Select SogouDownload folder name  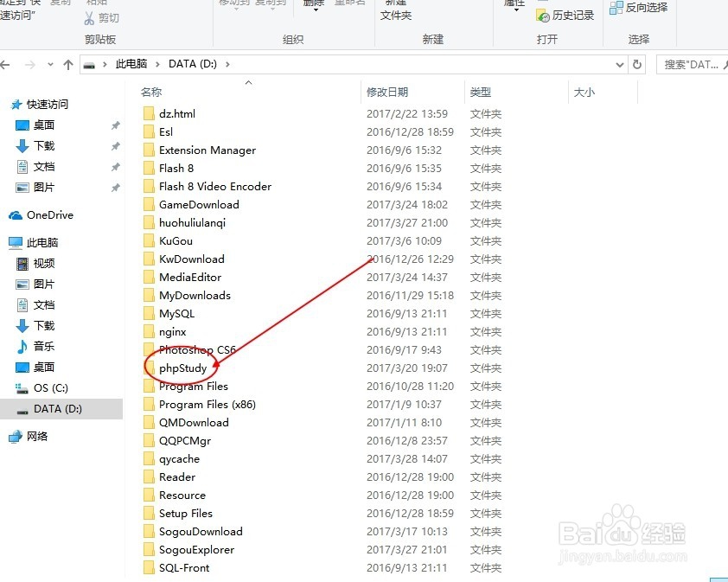tap(201, 531)
